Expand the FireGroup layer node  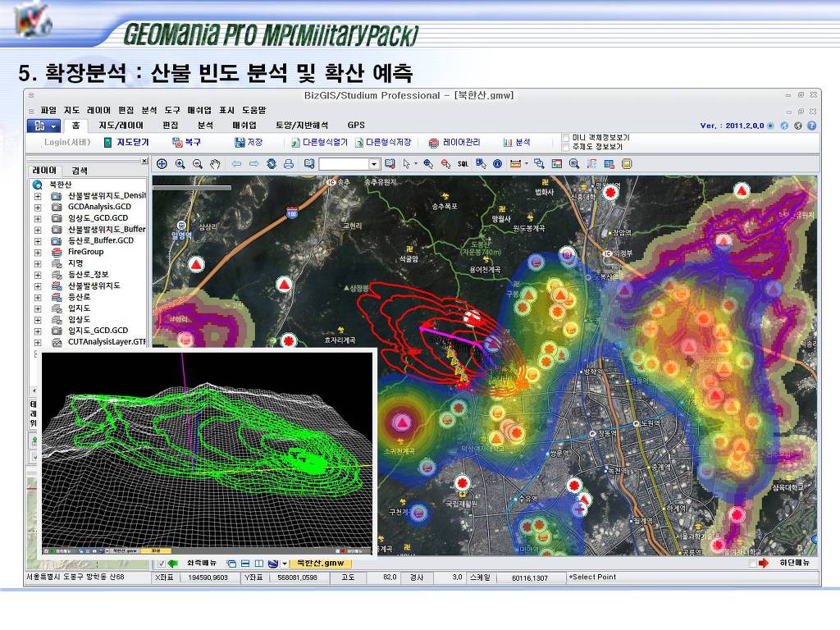[x=37, y=252]
